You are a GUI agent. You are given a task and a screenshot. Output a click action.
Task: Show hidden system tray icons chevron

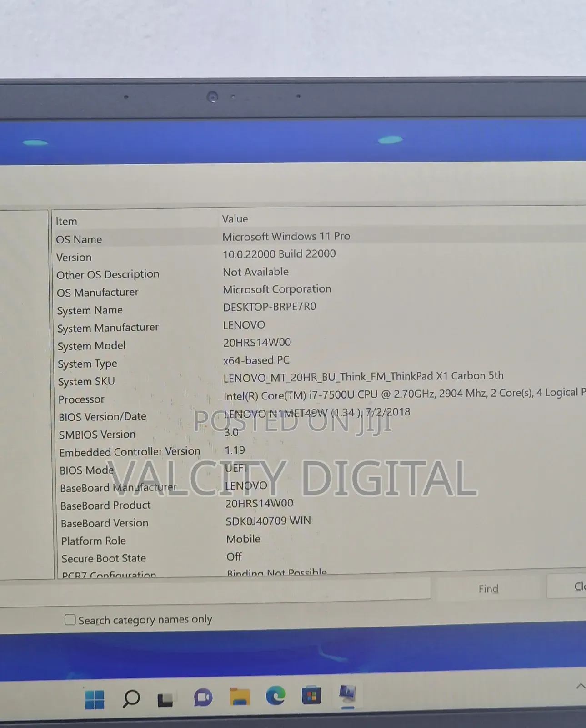pyautogui.click(x=581, y=686)
